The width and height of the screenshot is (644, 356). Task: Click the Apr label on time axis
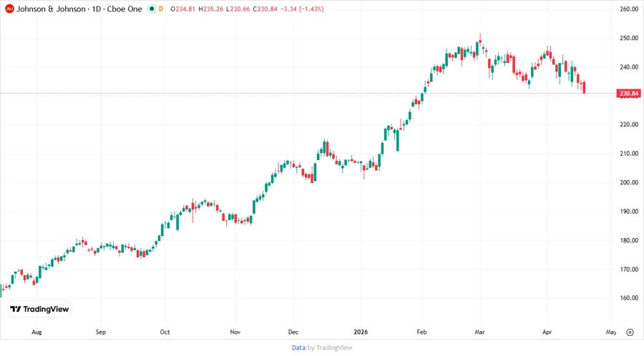pyautogui.click(x=547, y=332)
